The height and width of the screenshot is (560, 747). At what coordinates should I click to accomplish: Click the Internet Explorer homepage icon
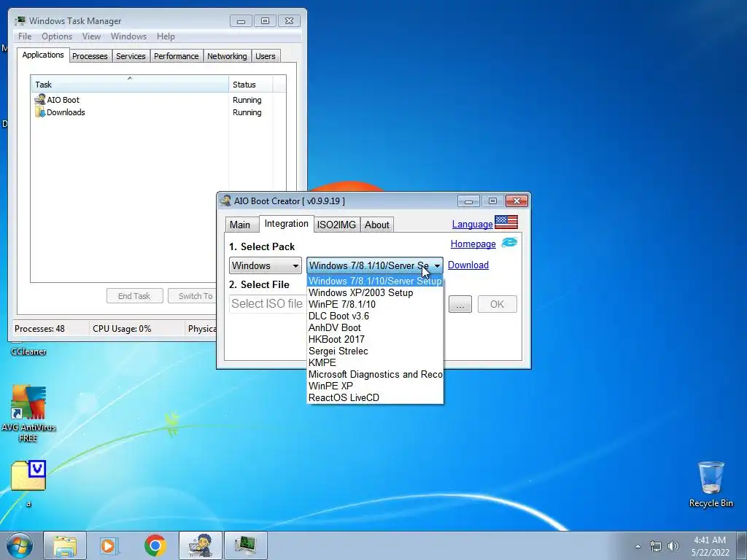click(509, 243)
